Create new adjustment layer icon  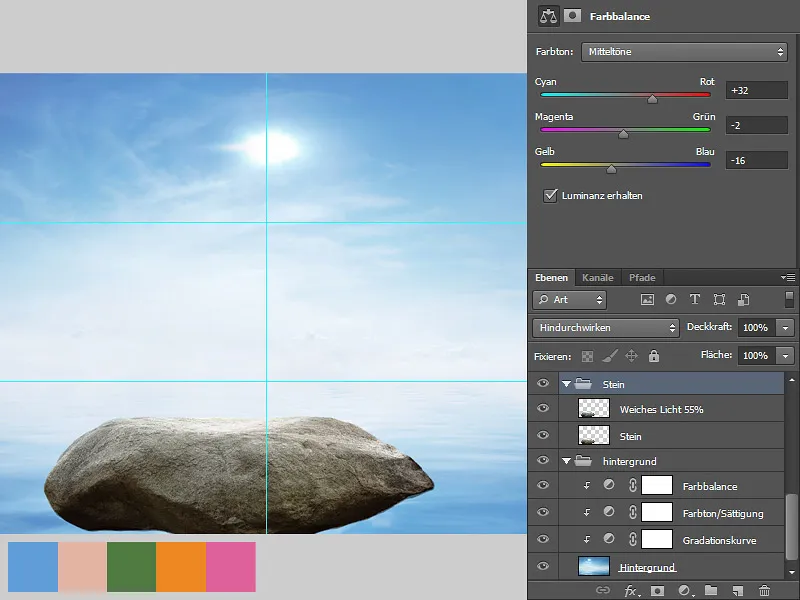685,591
